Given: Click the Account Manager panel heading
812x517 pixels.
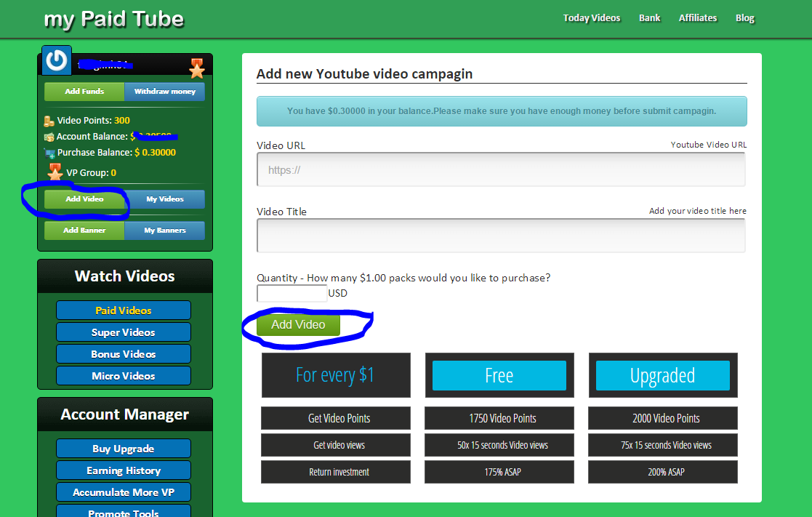Looking at the screenshot, I should 125,414.
